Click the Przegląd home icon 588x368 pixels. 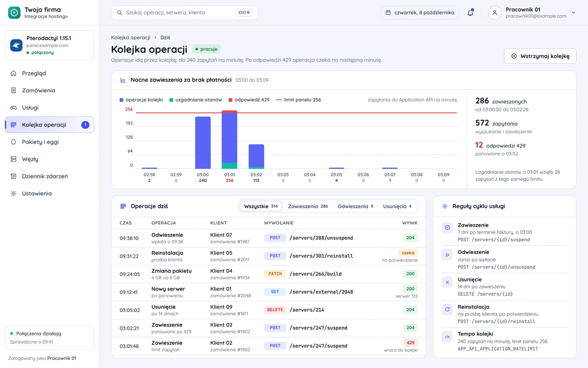tap(14, 73)
